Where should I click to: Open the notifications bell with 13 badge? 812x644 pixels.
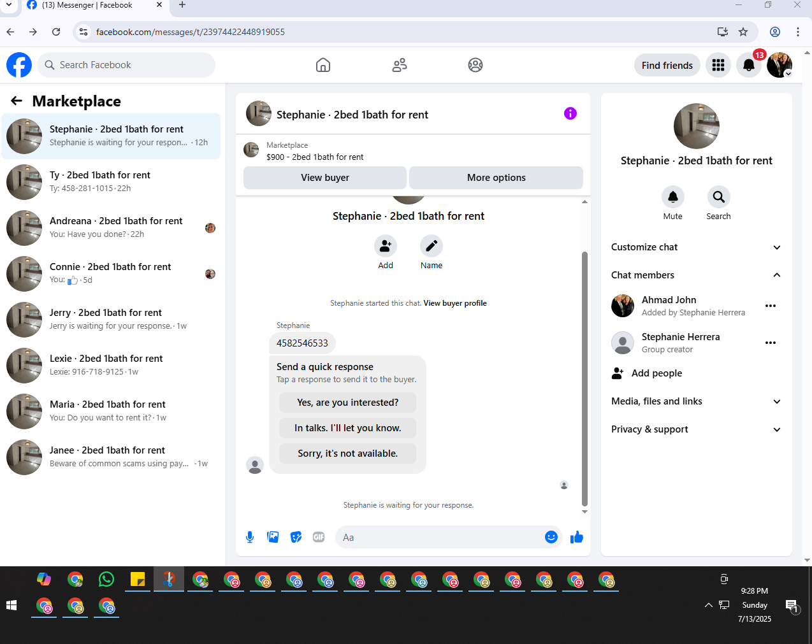point(749,65)
